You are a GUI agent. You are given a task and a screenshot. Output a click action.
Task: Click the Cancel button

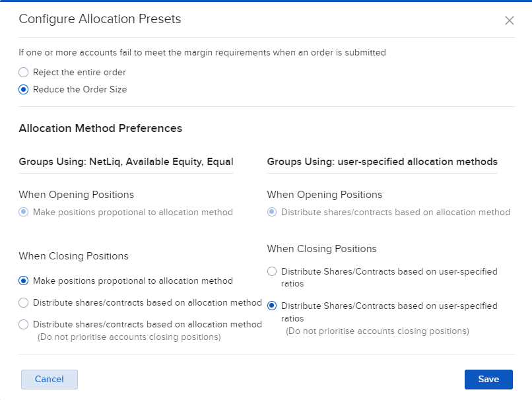coord(49,379)
